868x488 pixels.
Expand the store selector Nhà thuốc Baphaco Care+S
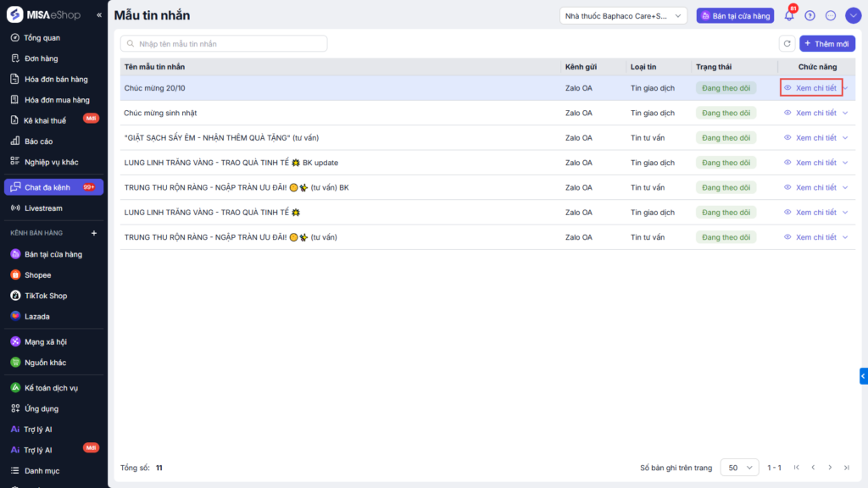tap(623, 15)
